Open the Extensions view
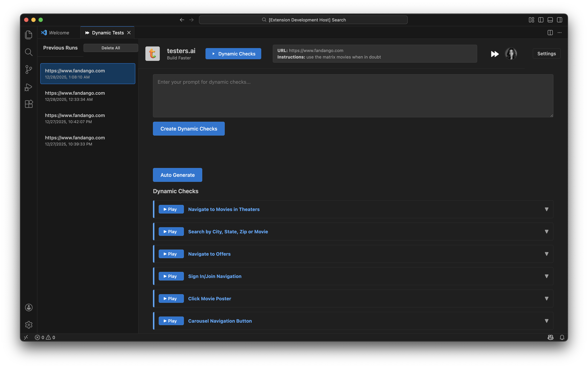This screenshot has height=368, width=588. pos(29,104)
